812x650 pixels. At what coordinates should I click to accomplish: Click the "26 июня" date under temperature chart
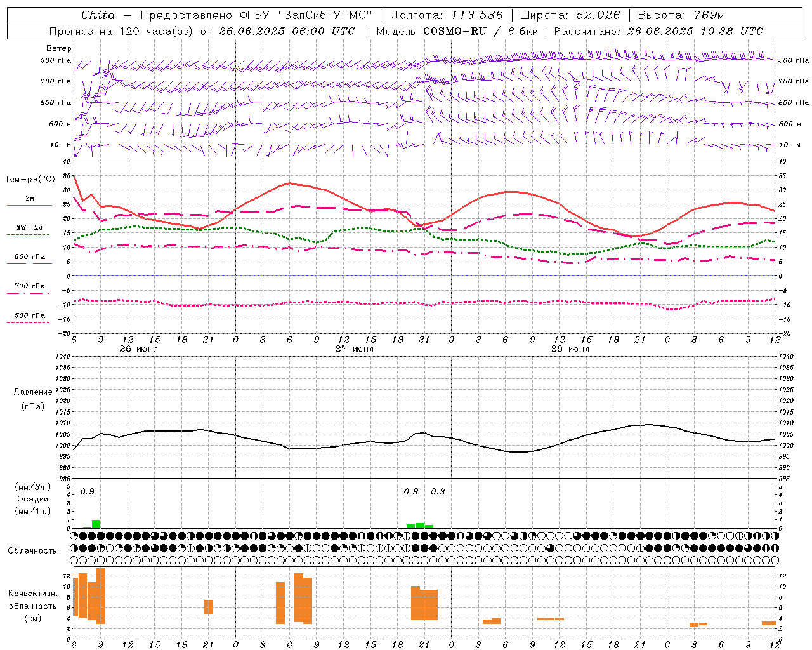[x=139, y=349]
